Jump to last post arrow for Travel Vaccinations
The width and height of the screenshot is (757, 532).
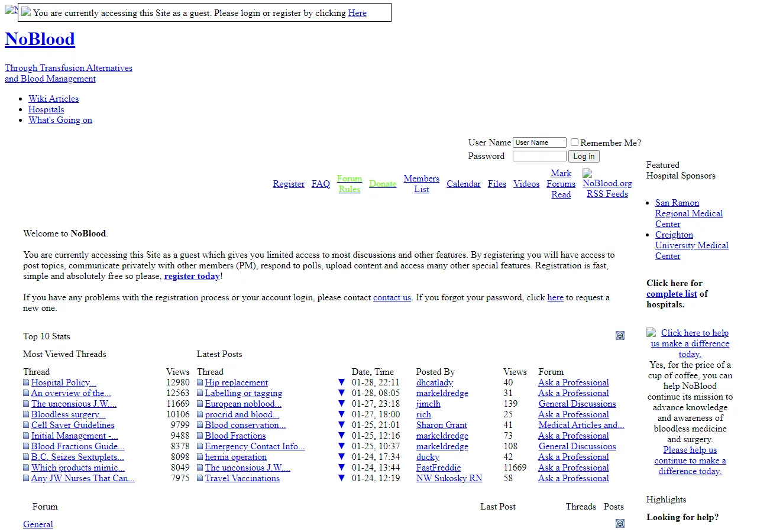click(341, 478)
